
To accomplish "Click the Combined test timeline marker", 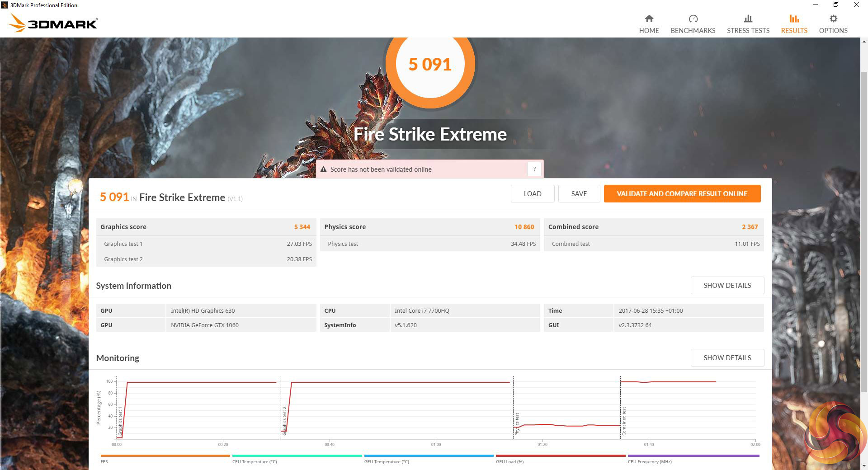I will pos(623,421).
